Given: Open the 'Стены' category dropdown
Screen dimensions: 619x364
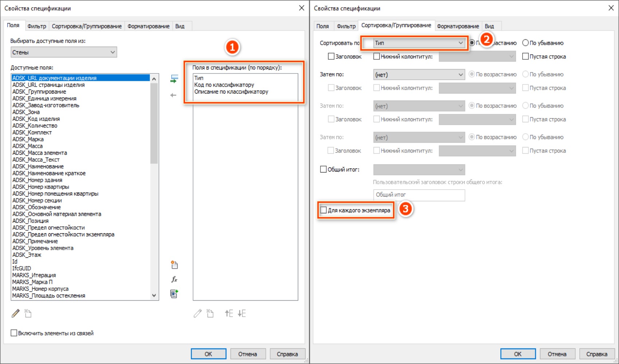Looking at the screenshot, I should click(64, 52).
